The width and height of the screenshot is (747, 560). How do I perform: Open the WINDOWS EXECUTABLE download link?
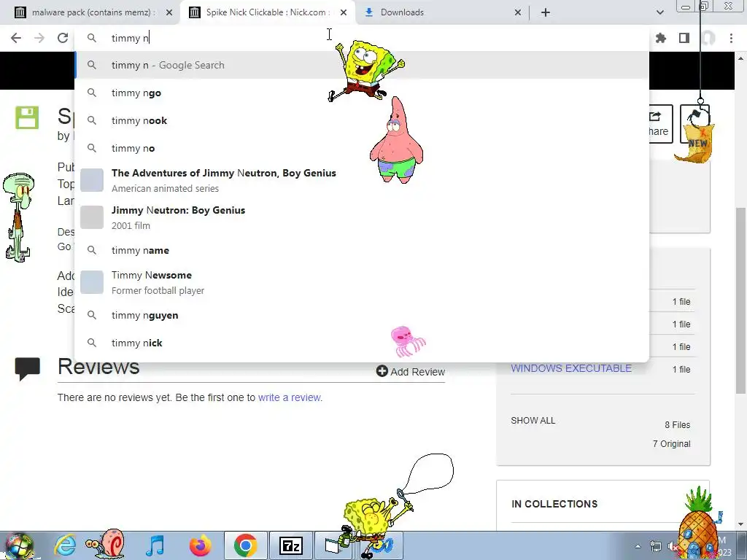coord(571,368)
